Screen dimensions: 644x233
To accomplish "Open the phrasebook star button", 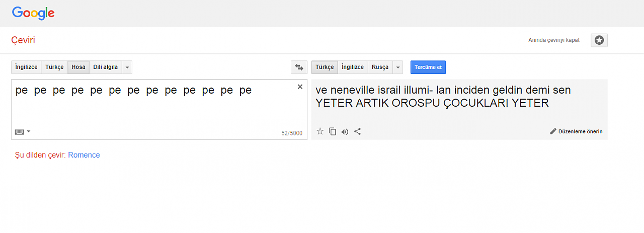I will tap(599, 40).
